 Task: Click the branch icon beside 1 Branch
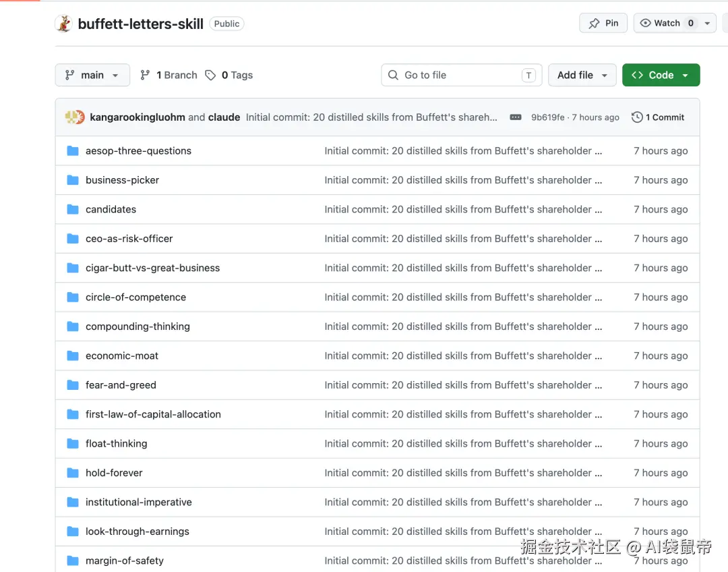click(x=145, y=75)
